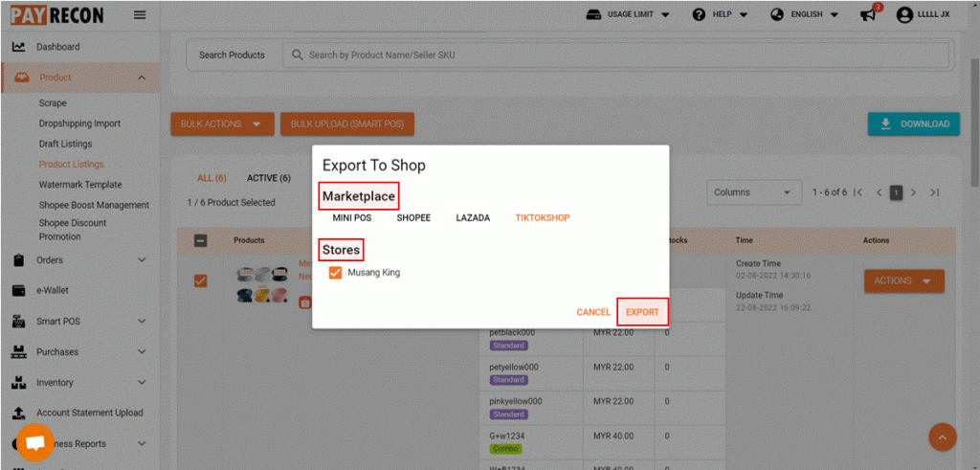
Task: Click the Inventory boxes icon
Action: pyautogui.click(x=19, y=383)
